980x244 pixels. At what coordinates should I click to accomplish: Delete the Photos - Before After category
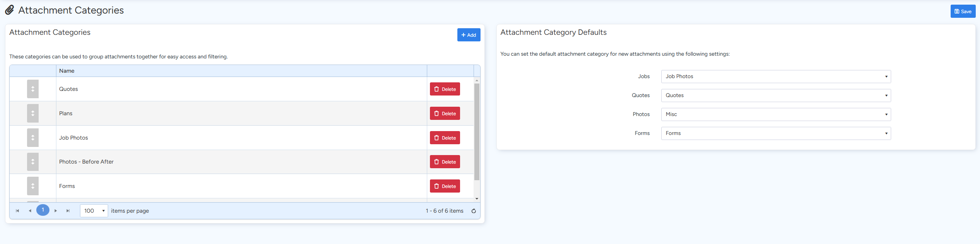tap(445, 162)
